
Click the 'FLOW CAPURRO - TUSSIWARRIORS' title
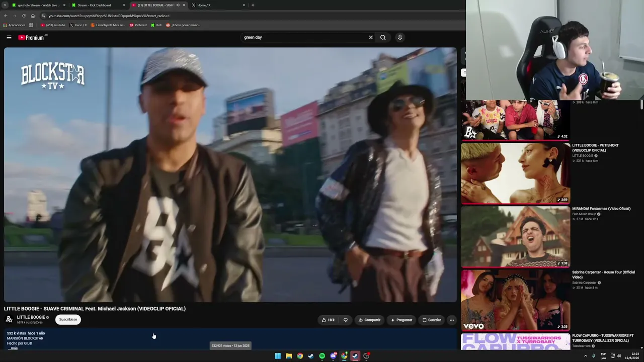click(x=603, y=338)
